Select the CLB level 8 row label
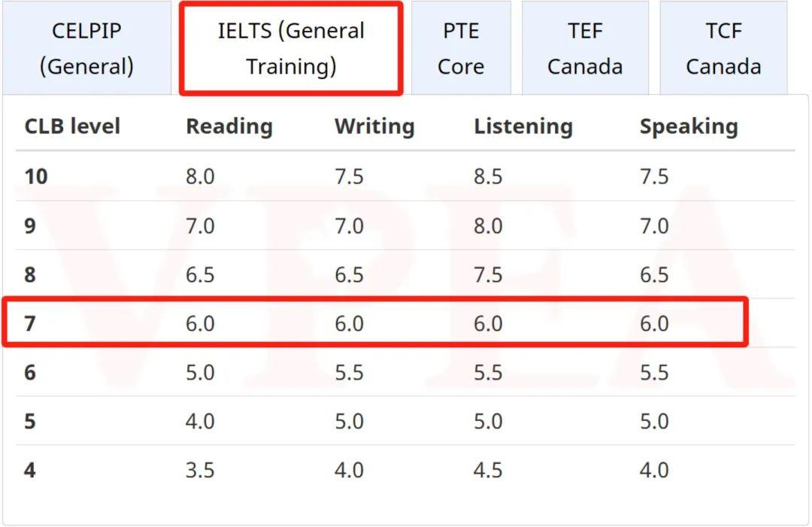This screenshot has width=812, height=527. point(30,274)
